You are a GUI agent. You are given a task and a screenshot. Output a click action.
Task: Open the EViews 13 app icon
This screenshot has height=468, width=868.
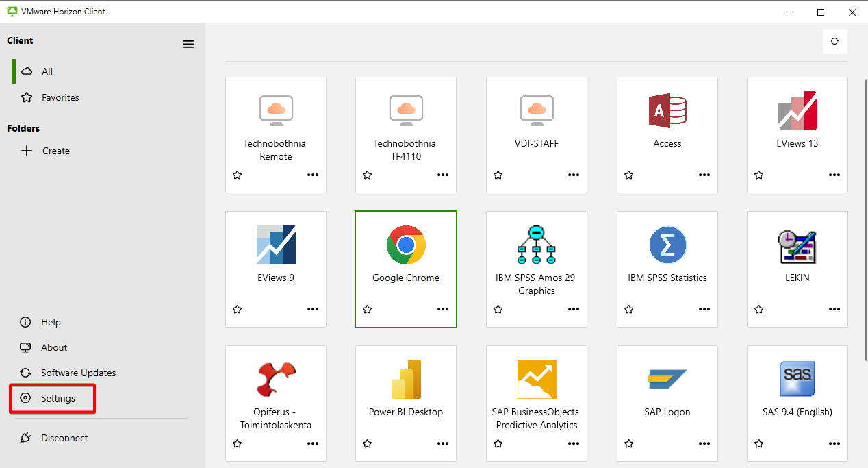tap(797, 111)
